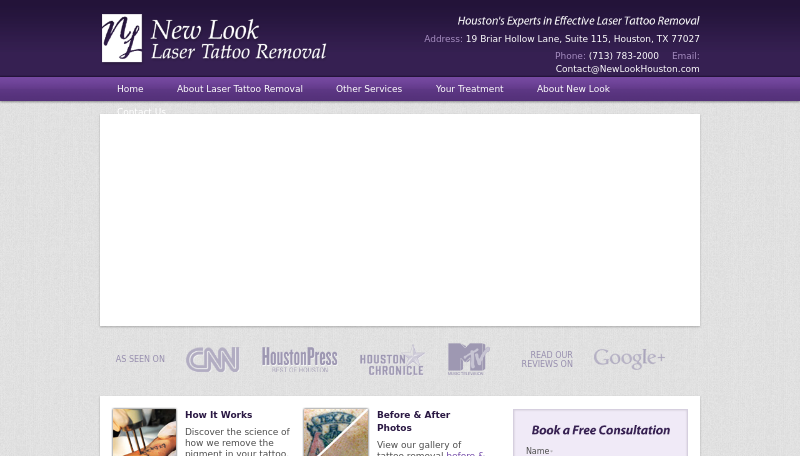800x456 pixels.
Task: Click the empty white slideshow banner area
Action: coord(400,220)
